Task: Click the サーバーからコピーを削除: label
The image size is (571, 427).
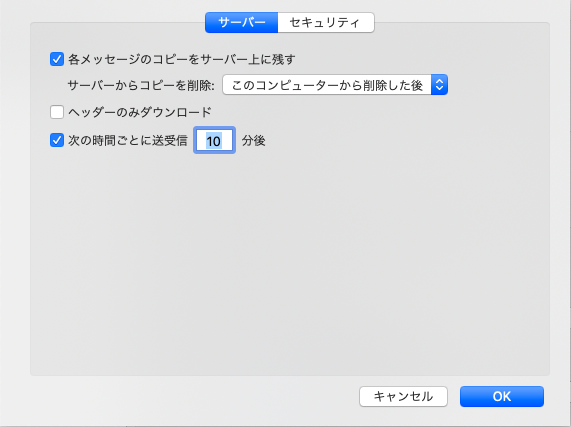Action: (141, 85)
